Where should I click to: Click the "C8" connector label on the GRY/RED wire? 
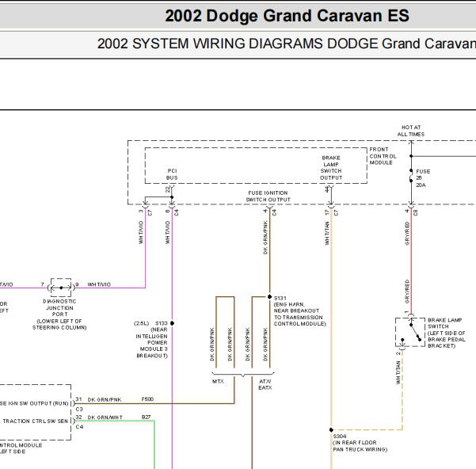(x=416, y=212)
